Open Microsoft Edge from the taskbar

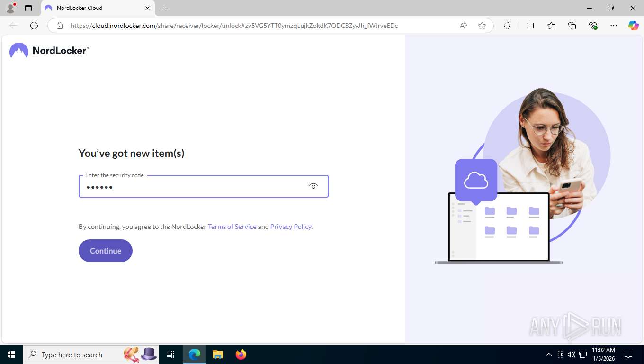pyautogui.click(x=195, y=355)
